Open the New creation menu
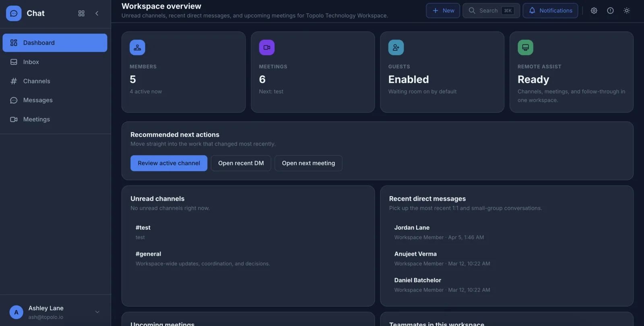 (x=443, y=10)
